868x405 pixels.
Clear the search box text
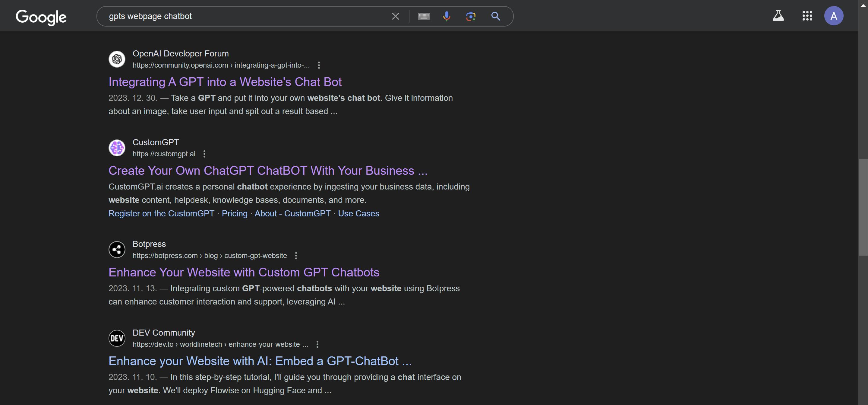(x=395, y=16)
